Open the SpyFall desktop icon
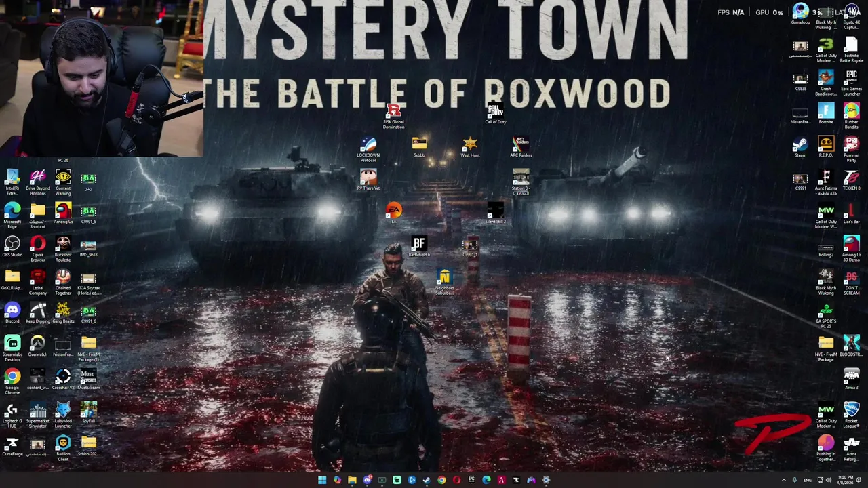This screenshot has height=488, width=868. pyautogui.click(x=89, y=412)
